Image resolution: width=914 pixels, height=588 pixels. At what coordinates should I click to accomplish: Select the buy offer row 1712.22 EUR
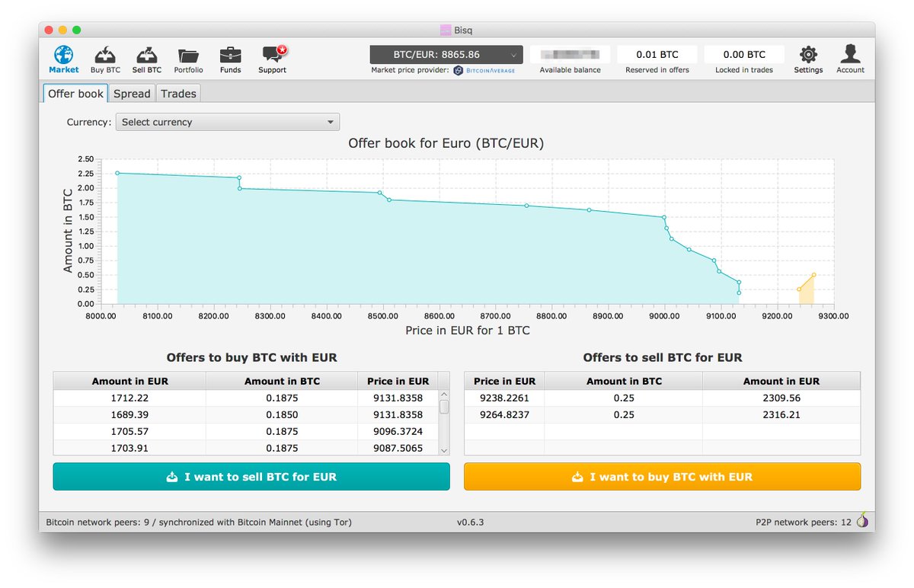click(x=246, y=398)
